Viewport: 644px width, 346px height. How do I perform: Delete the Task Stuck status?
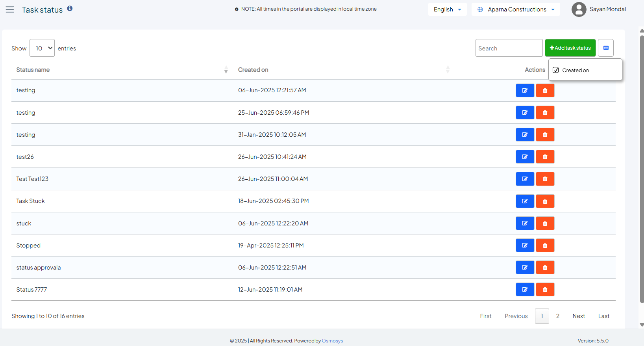point(545,201)
